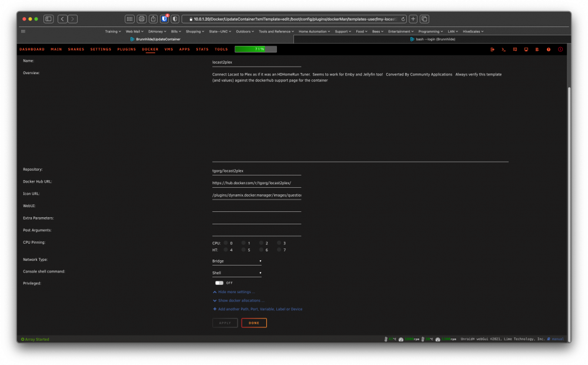Expand Show docker allocations

239,300
